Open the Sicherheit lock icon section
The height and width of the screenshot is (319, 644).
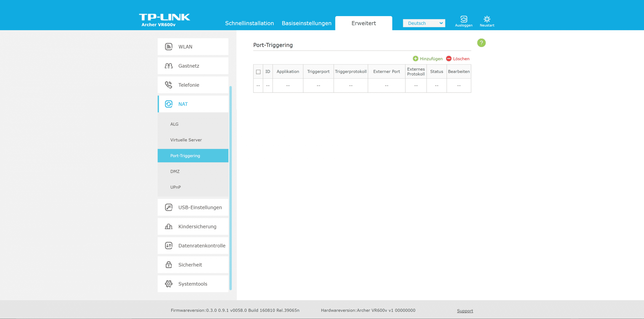(169, 264)
